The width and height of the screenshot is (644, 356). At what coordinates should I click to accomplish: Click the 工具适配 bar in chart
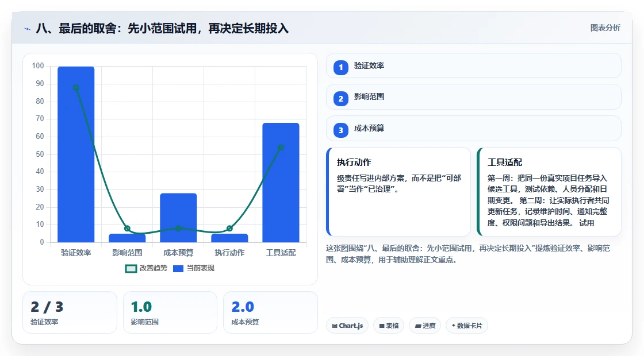(x=281, y=183)
